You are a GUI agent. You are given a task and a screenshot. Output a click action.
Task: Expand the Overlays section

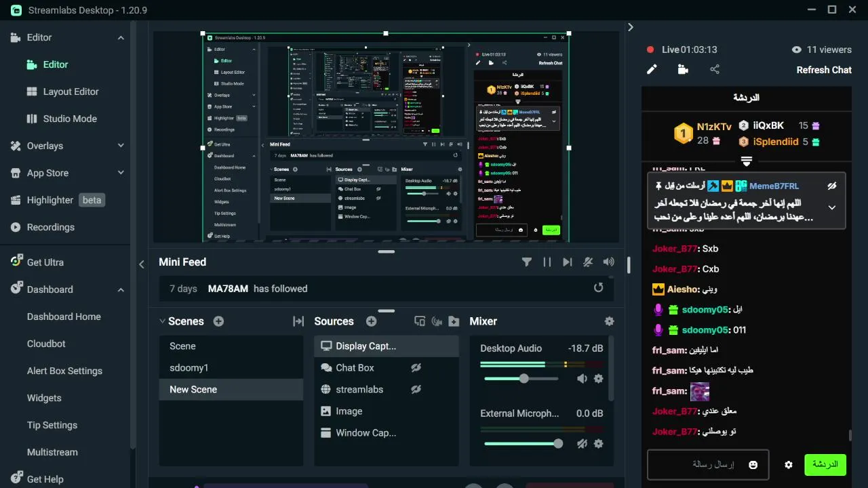[121, 146]
